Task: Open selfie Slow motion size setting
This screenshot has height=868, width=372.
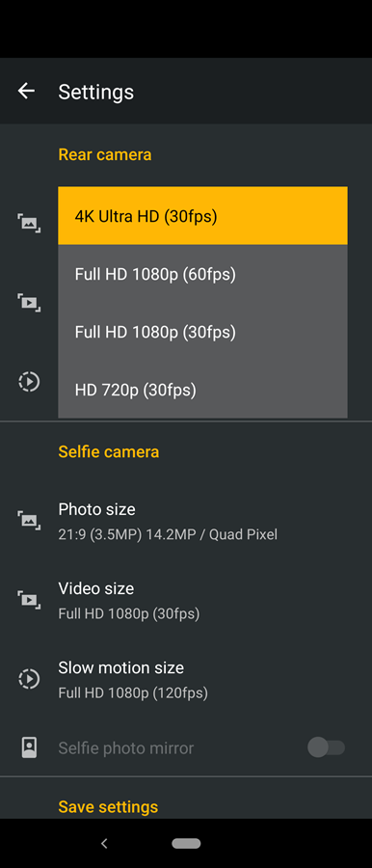Action: pyautogui.click(x=186, y=679)
